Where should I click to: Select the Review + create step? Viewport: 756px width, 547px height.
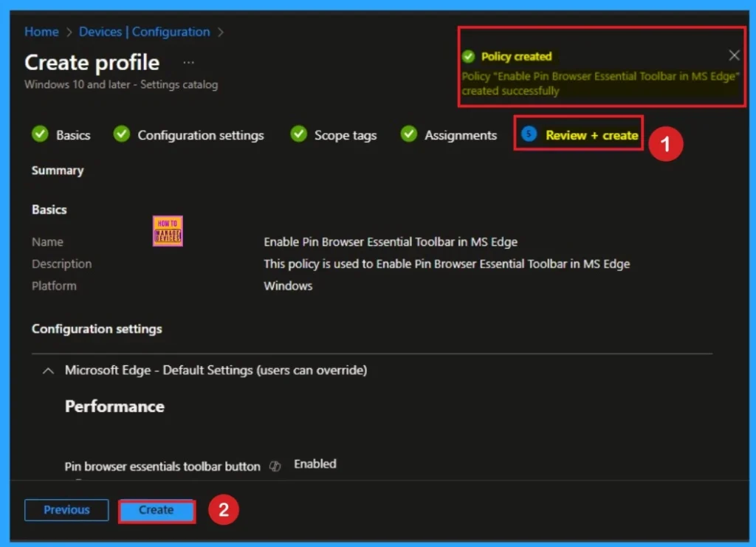(591, 135)
